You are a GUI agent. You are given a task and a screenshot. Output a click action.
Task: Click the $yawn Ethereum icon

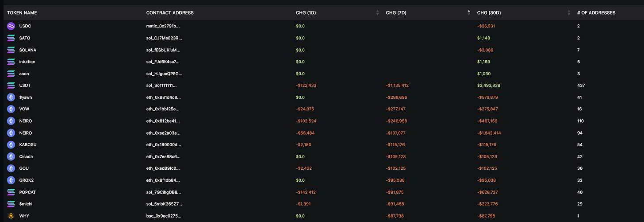point(11,97)
